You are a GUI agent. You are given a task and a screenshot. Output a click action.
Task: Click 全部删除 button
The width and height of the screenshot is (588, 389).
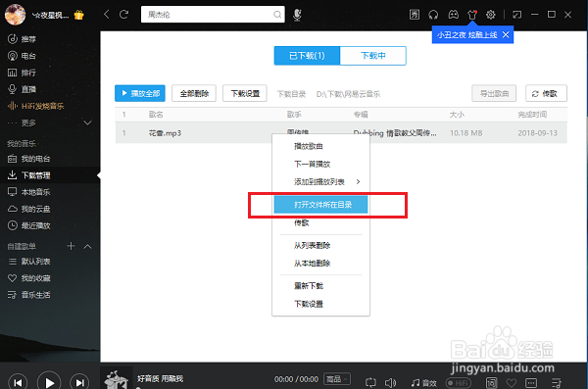(x=194, y=93)
